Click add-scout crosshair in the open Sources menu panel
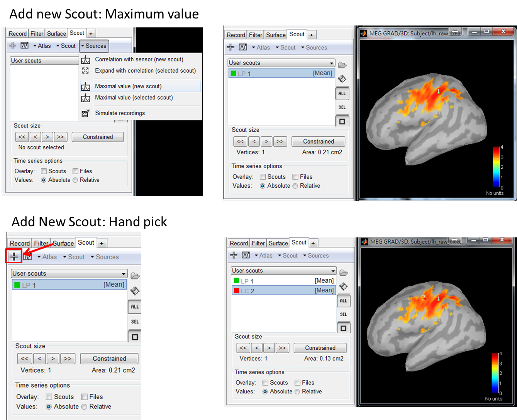Image resolution: width=517 pixels, height=420 pixels. [x=13, y=46]
